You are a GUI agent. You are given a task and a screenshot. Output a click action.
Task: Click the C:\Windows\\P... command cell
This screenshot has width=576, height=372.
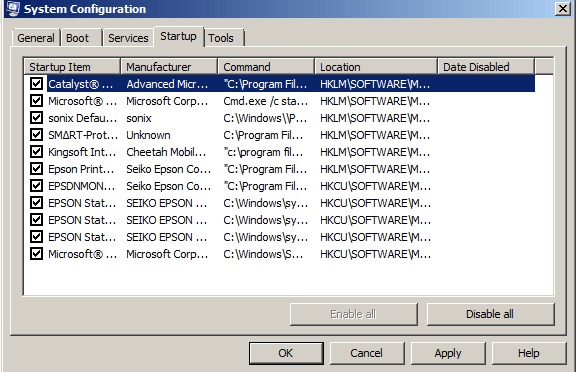pos(265,118)
